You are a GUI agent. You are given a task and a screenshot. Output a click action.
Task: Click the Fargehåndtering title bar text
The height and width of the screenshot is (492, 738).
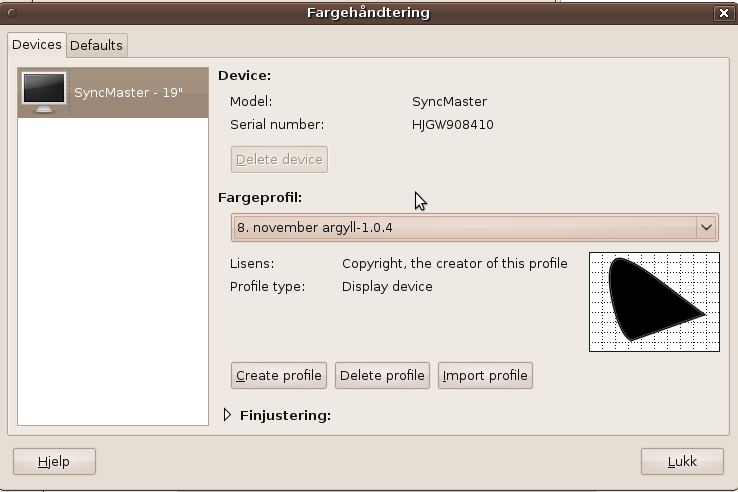(x=369, y=13)
